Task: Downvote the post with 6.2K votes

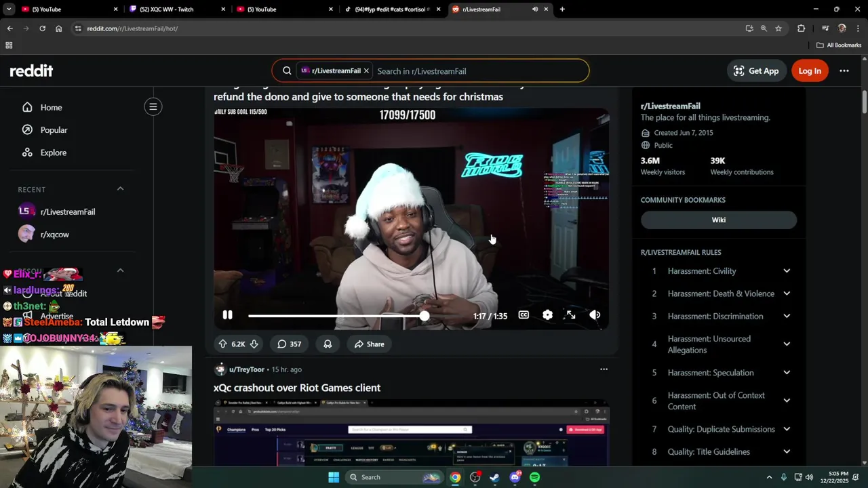Action: coord(254,344)
